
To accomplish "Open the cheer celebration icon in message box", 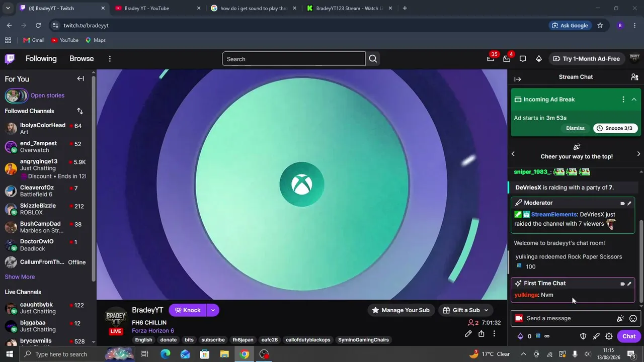I will pos(620,318).
